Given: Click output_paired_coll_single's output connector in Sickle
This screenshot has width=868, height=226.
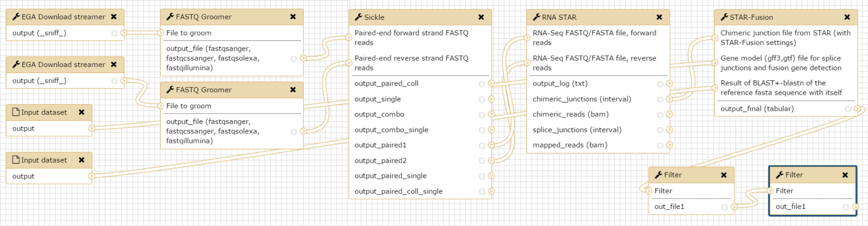Looking at the screenshot, I should point(491,191).
